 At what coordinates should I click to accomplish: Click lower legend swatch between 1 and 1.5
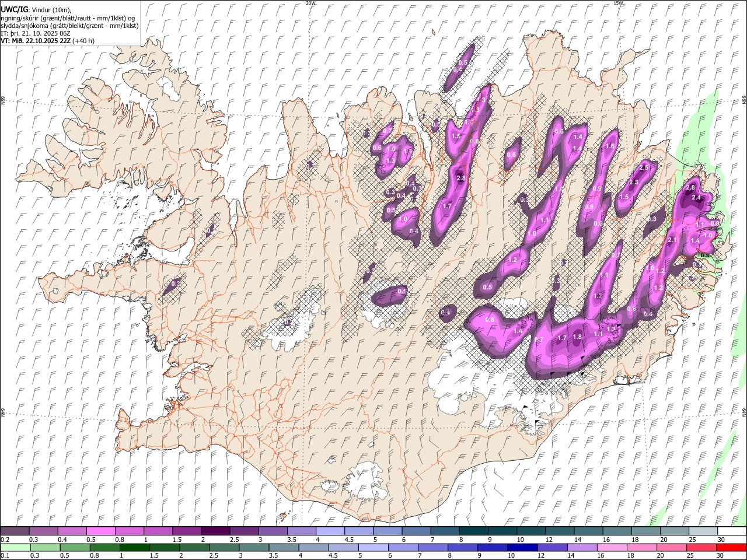point(134,547)
